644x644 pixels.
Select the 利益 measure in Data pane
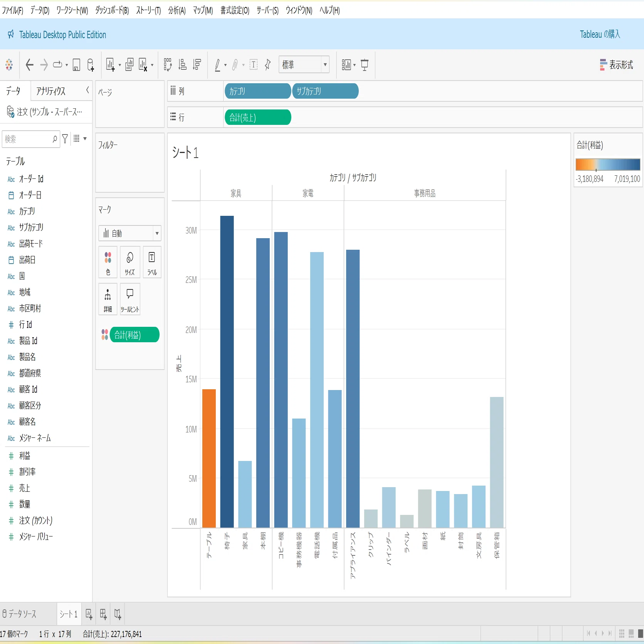25,456
